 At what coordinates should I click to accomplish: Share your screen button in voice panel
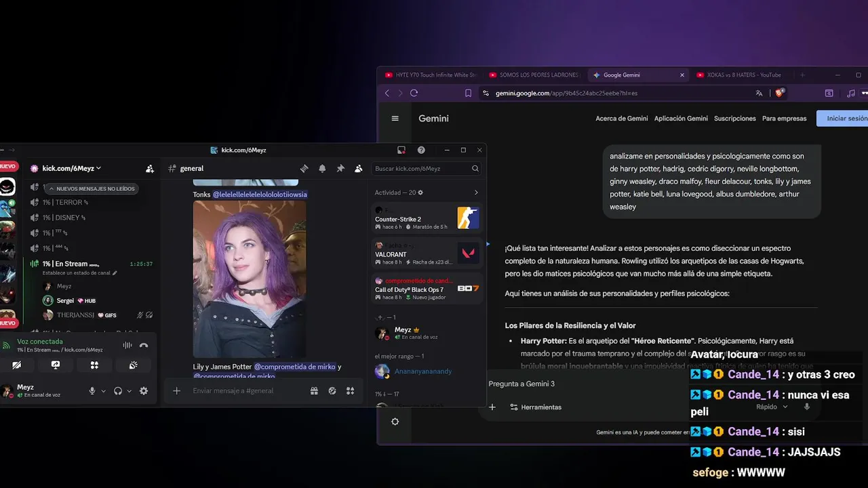pyautogui.click(x=56, y=365)
